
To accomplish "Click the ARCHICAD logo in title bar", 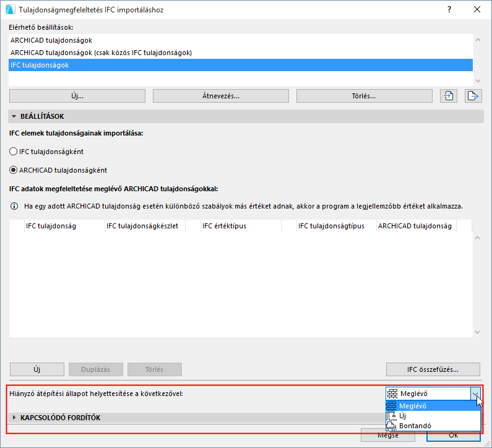I will pos(10,9).
